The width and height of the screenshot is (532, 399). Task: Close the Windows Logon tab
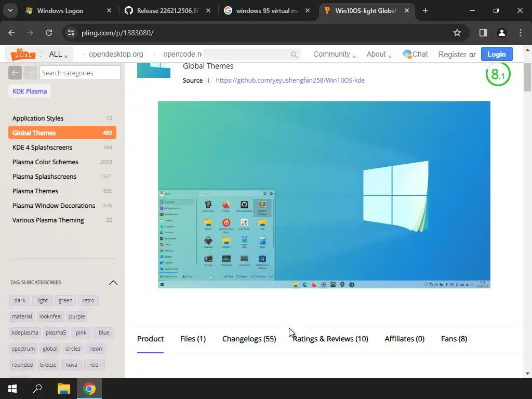[109, 10]
